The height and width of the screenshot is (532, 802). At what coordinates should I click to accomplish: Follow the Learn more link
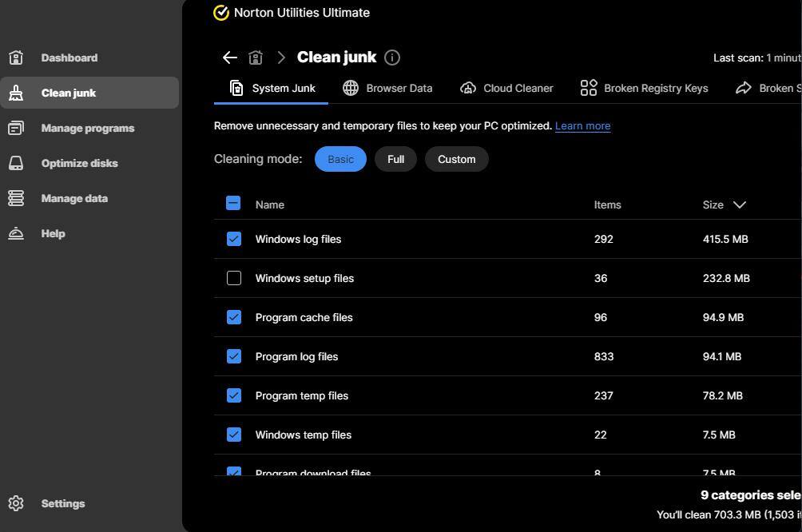(582, 126)
